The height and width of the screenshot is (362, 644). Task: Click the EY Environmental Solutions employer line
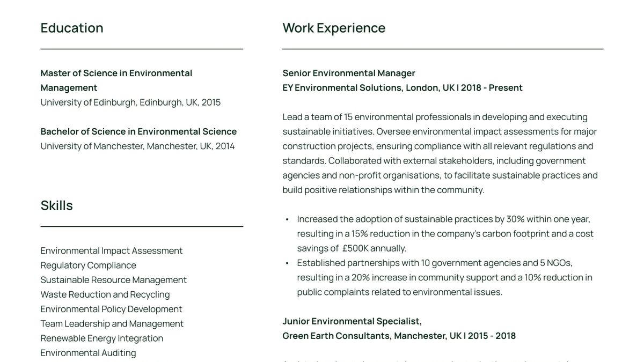402,87
